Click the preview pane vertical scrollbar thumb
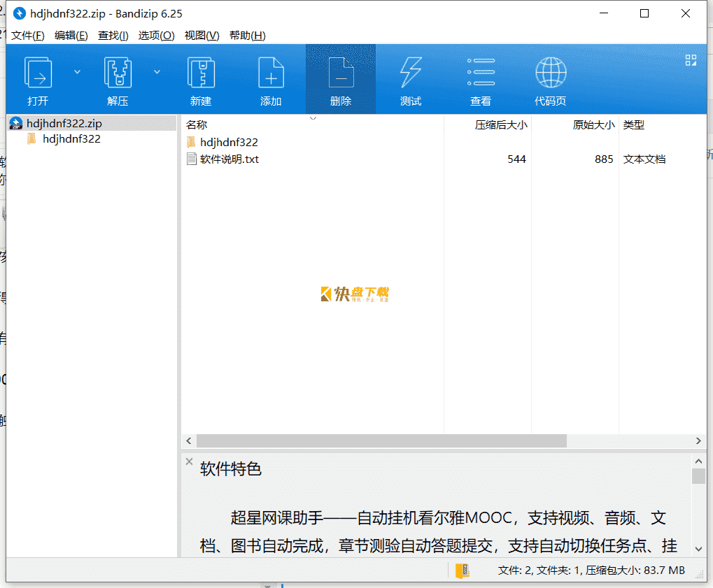Viewport: 713px width, 588px height. [x=698, y=476]
